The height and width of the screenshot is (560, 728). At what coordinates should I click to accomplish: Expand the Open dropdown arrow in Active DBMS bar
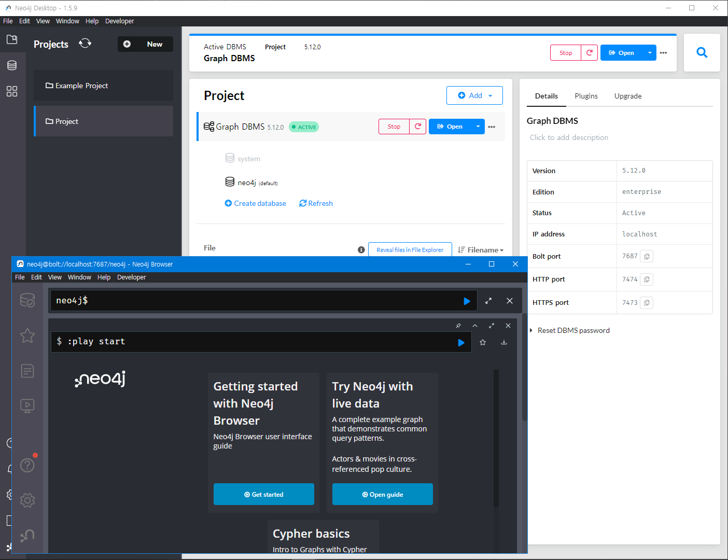[650, 53]
